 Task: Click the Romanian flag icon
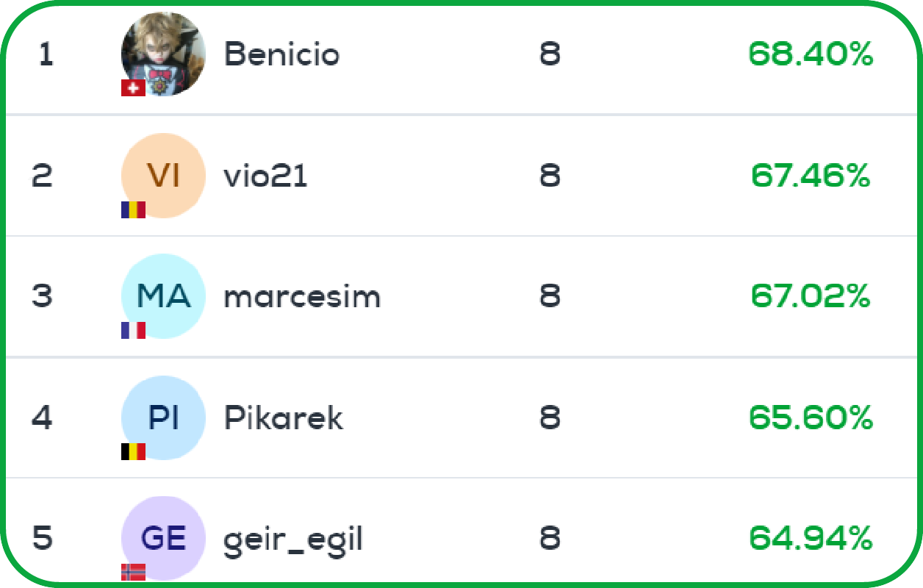[133, 209]
